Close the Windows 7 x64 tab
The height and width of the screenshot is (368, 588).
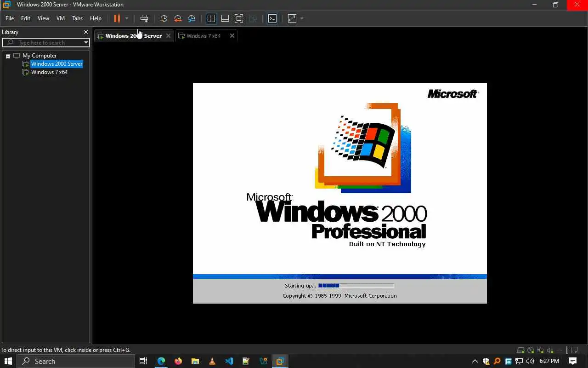232,35
